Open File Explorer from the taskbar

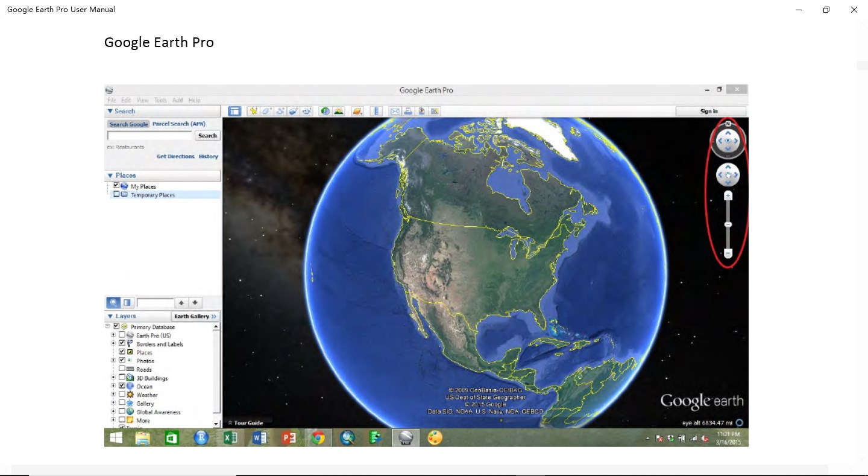coord(142,437)
